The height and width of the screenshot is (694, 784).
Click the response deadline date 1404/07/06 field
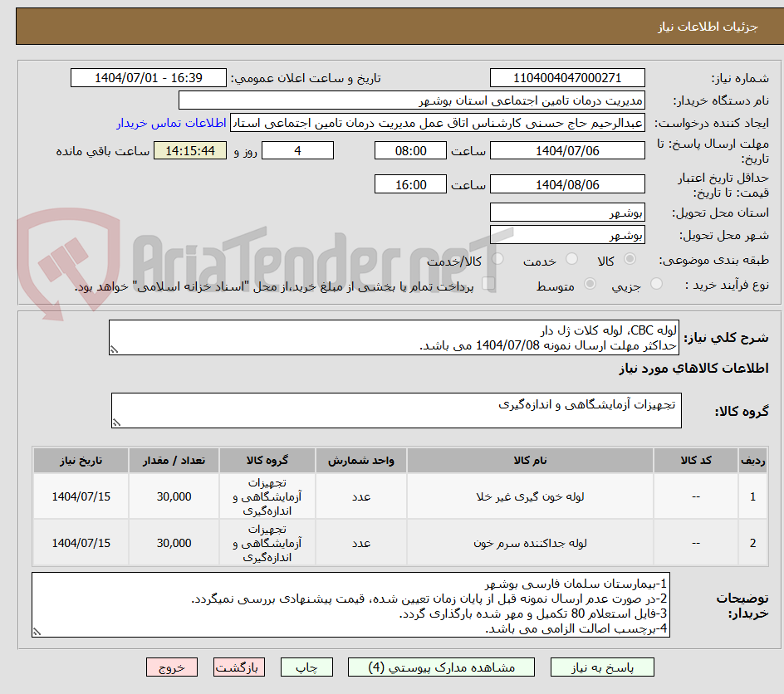coord(567,150)
